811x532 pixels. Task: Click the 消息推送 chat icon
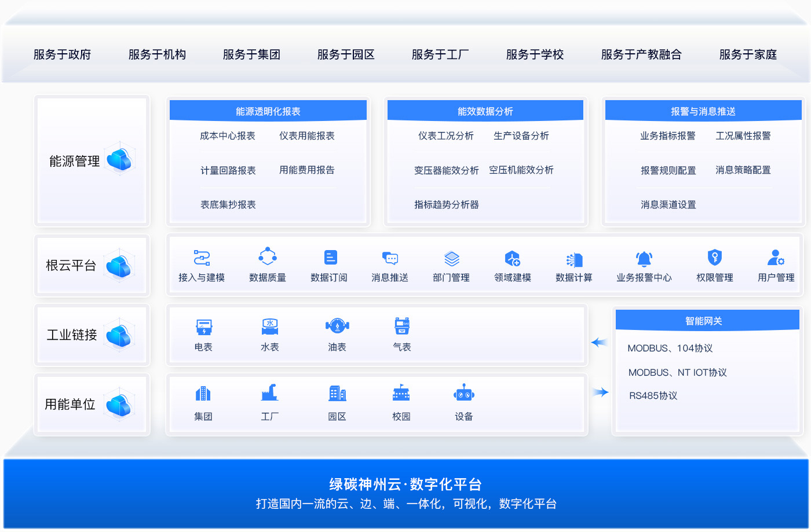click(390, 258)
